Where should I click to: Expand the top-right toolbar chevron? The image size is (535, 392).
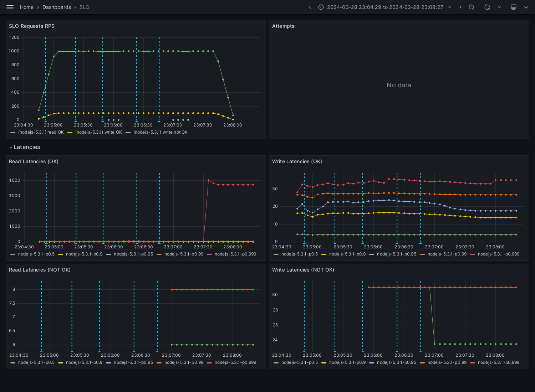coord(526,7)
